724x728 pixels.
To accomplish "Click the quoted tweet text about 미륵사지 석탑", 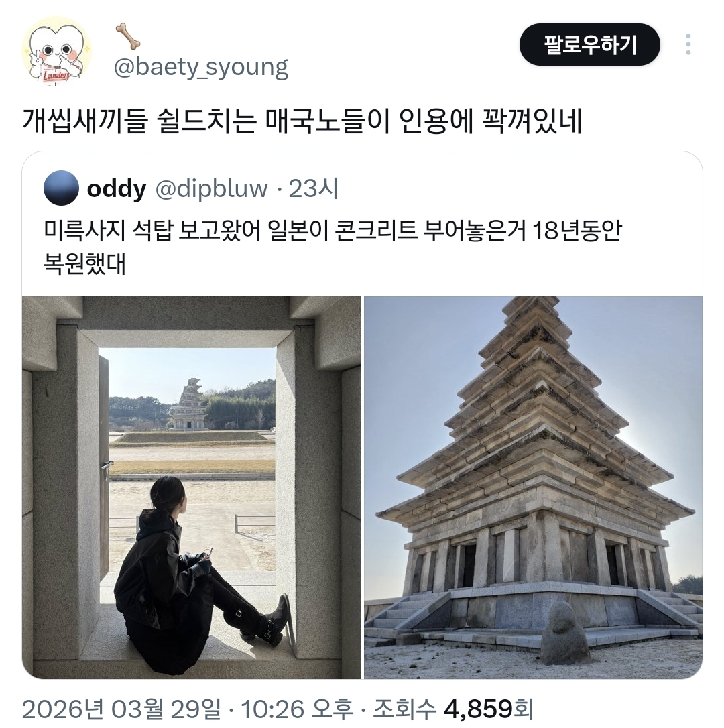I will pyautogui.click(x=333, y=247).
